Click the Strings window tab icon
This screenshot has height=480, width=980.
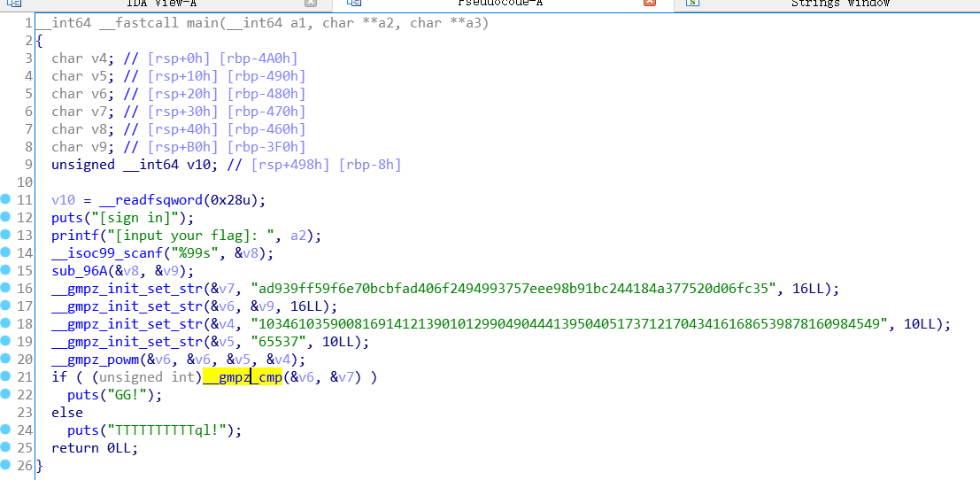692,4
